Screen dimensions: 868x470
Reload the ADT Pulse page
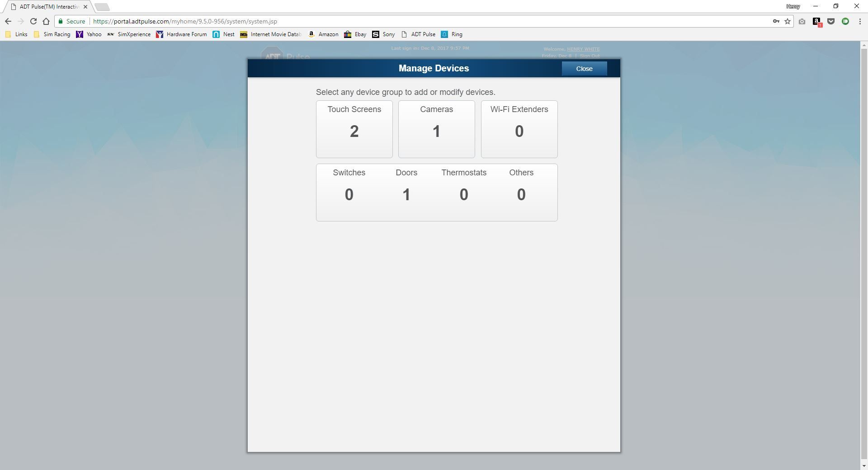[x=33, y=21]
